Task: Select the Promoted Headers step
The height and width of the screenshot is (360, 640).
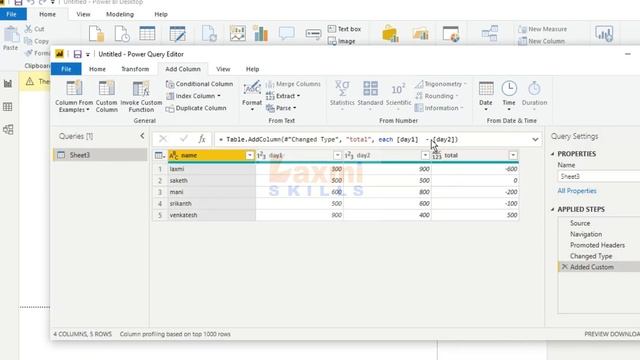Action: pyautogui.click(x=599, y=245)
